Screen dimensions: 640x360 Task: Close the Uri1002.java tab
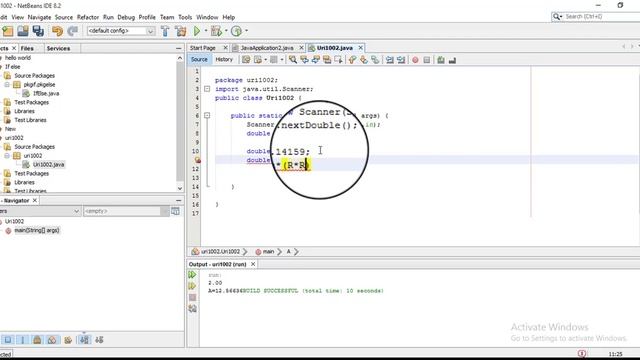point(360,48)
